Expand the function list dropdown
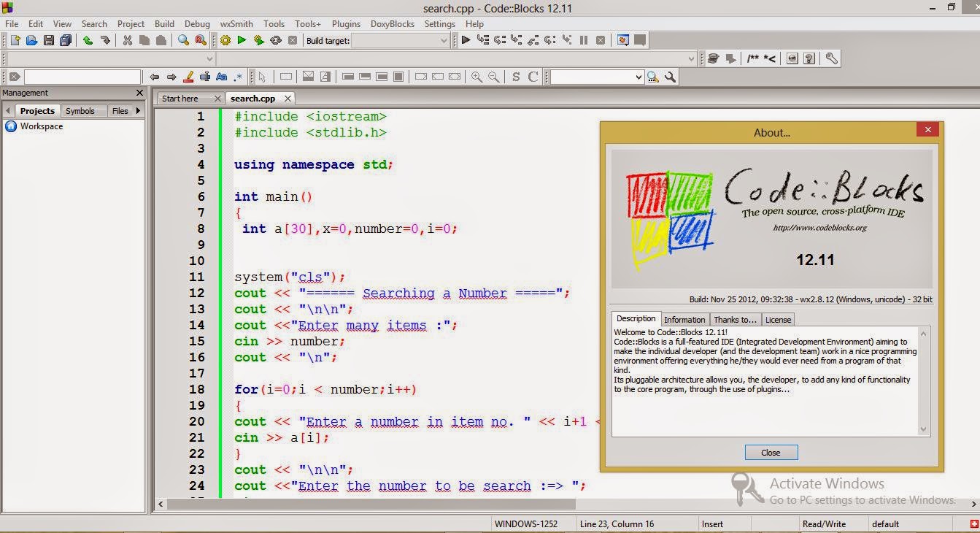 [692, 59]
